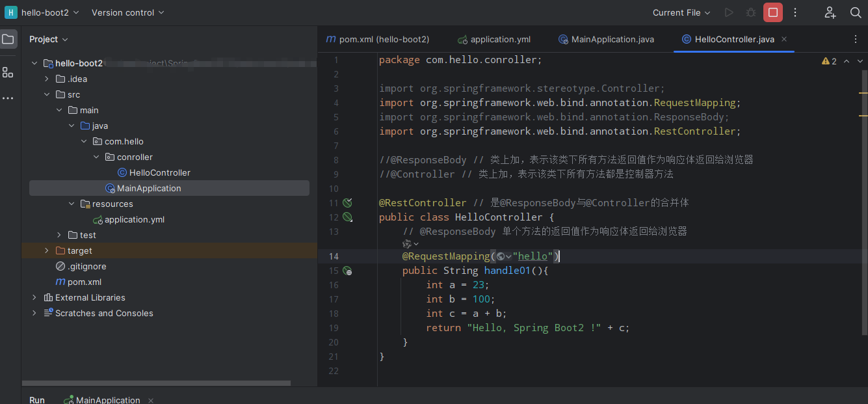The width and height of the screenshot is (868, 404).
Task: Click the "hello" URL link in RequestMapping
Action: (532, 256)
